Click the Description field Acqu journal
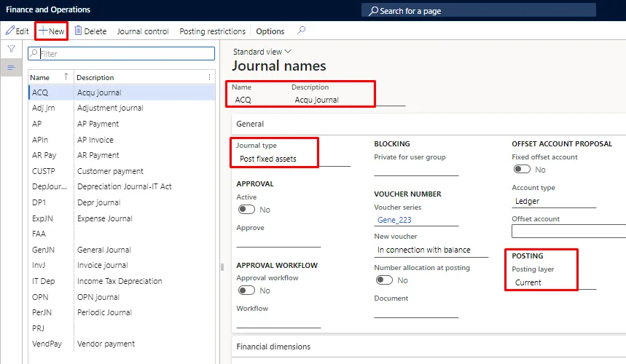The height and width of the screenshot is (364, 626). click(348, 100)
